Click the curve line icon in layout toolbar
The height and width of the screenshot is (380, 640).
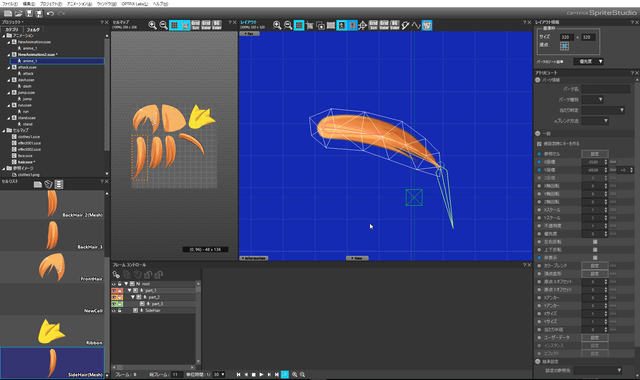click(x=416, y=25)
